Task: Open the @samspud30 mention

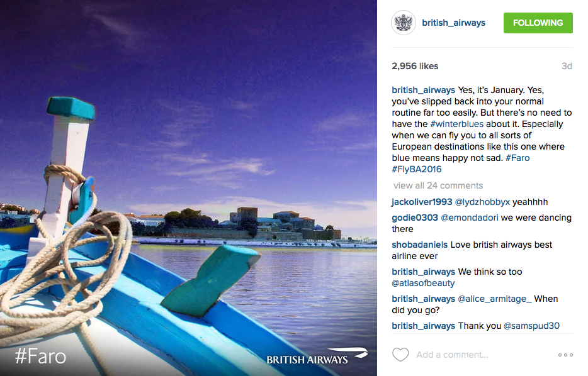Action: [x=531, y=326]
